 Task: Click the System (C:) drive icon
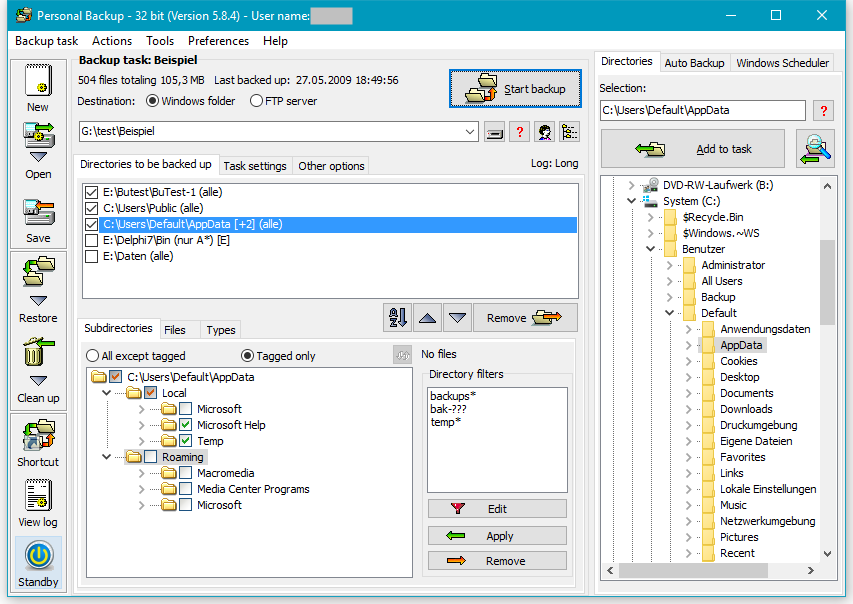(x=649, y=201)
